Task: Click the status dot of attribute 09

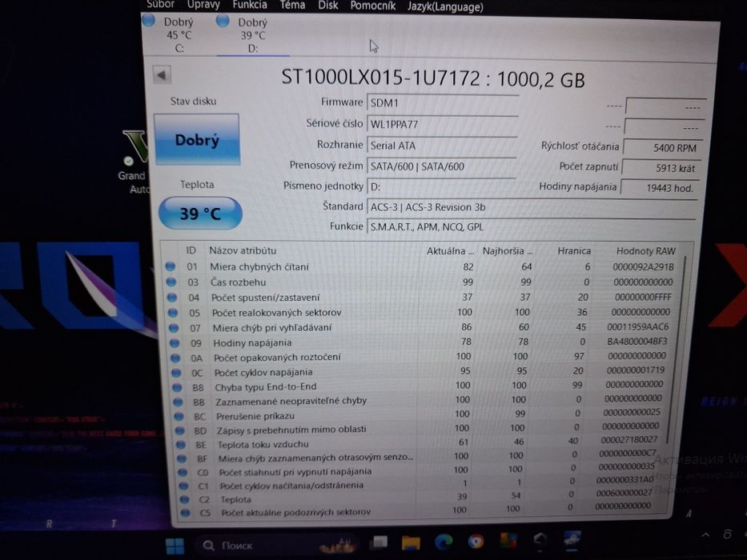Action: point(175,342)
